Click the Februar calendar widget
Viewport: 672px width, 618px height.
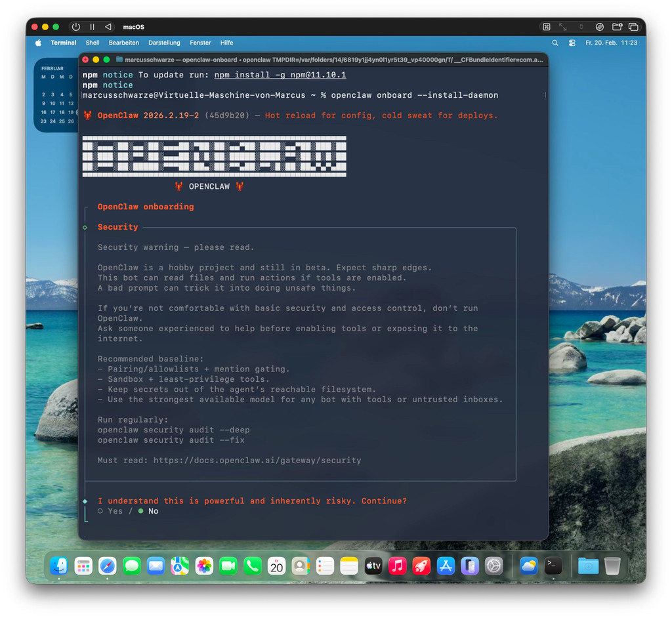pyautogui.click(x=58, y=95)
